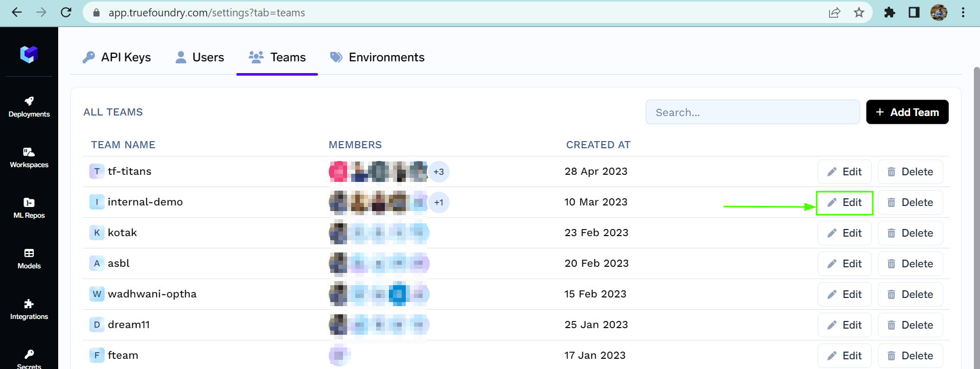Image resolution: width=980 pixels, height=369 pixels.
Task: Delete the fteam team
Action: click(x=911, y=356)
